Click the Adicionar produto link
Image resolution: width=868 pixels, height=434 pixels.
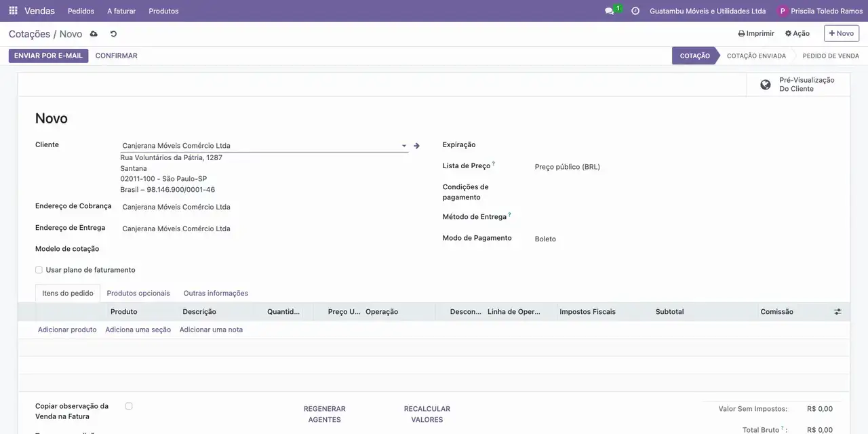(67, 330)
